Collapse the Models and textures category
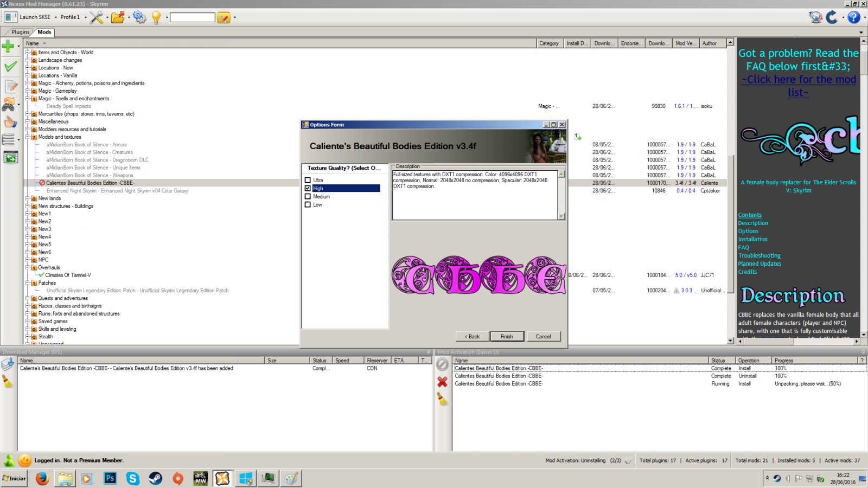 tap(27, 137)
